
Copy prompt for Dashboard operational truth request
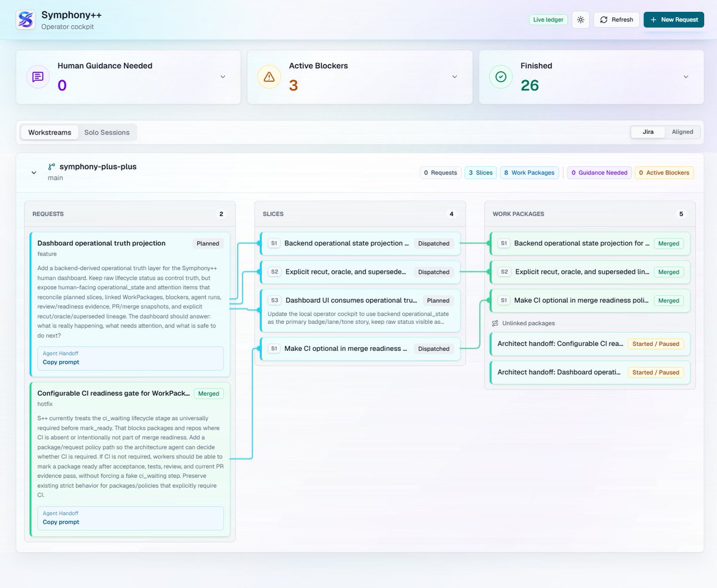click(61, 362)
